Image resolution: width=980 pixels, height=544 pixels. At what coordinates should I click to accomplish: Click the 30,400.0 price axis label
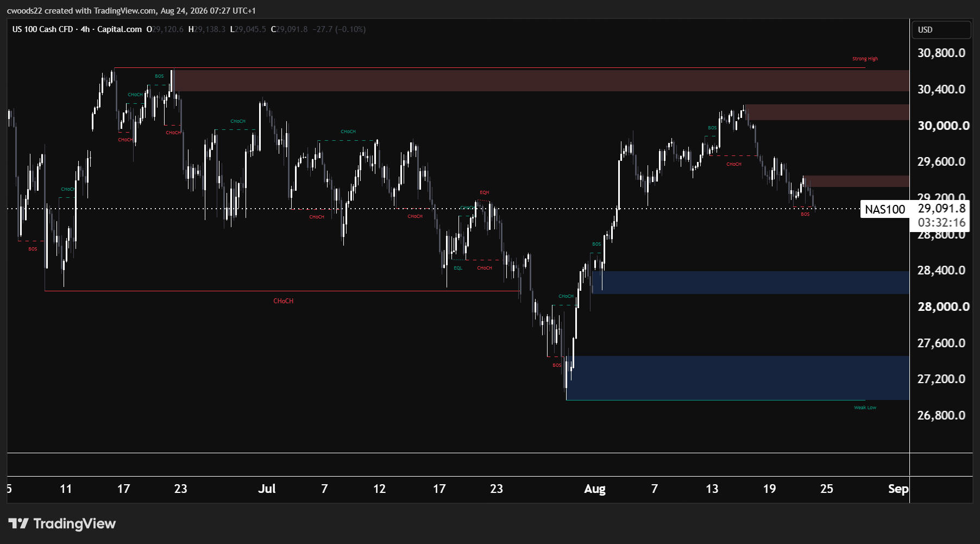click(x=941, y=90)
